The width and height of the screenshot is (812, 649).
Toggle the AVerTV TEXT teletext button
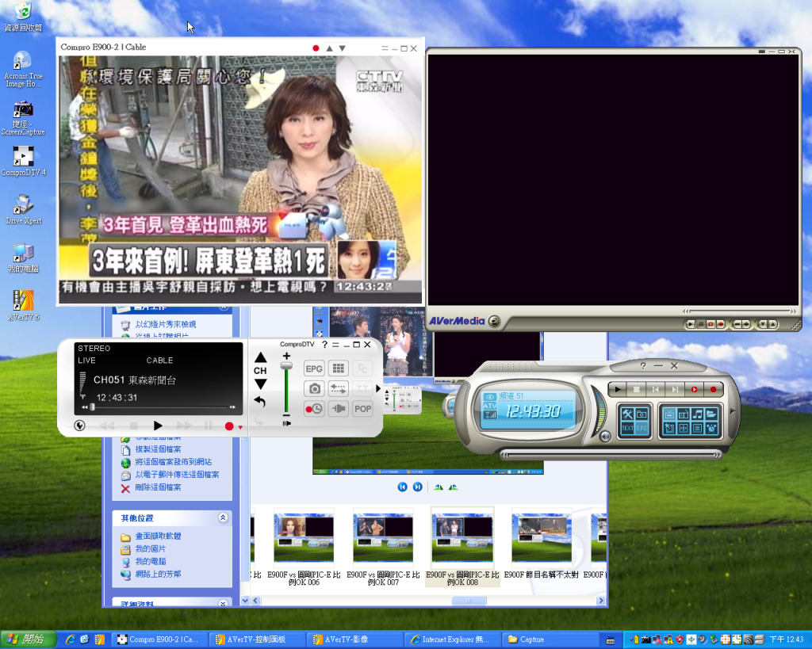628,428
